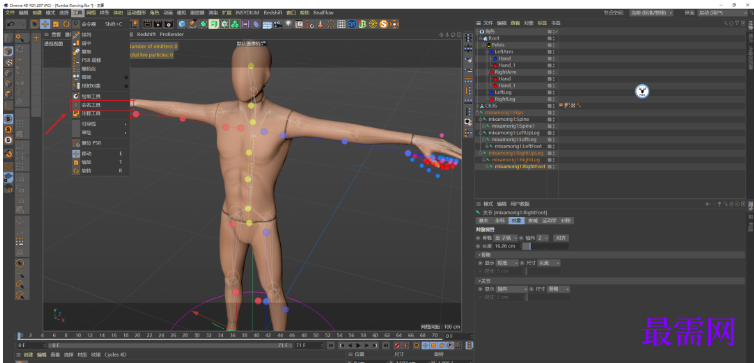Click the viewport pan icon at top right
The height and width of the screenshot is (363, 754).
(x=441, y=35)
